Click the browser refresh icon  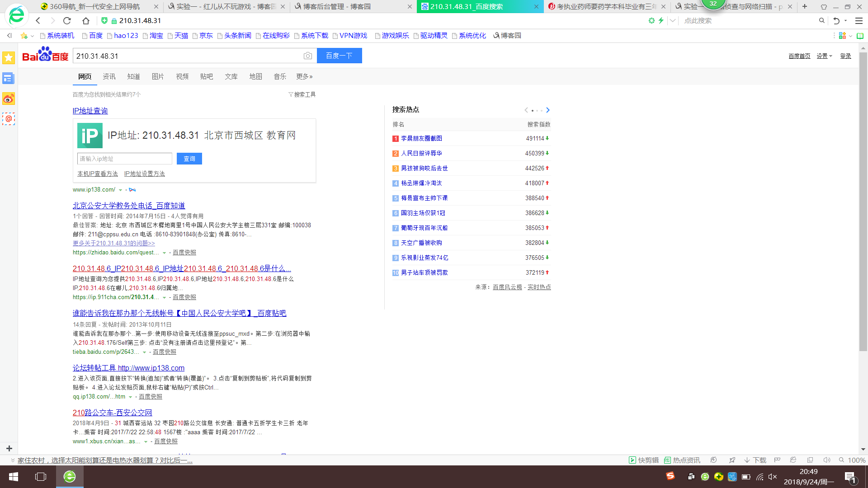[x=67, y=21]
